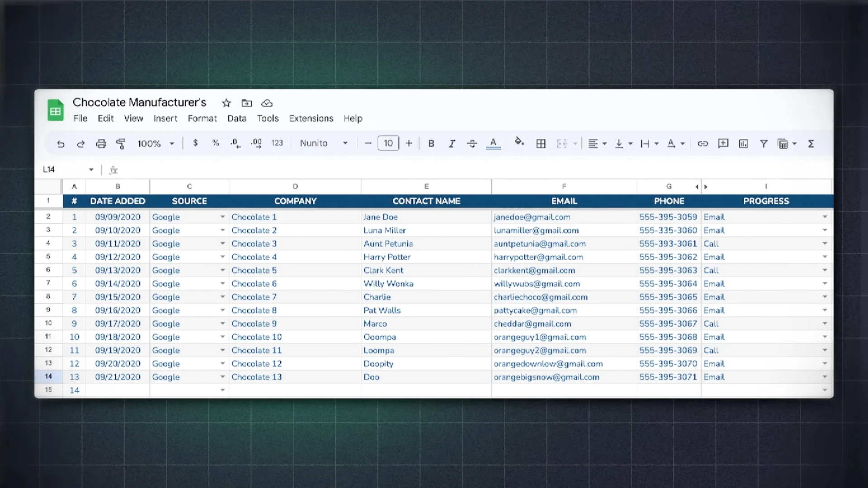Click the Insert chart icon
This screenshot has height=488, width=868.
tap(743, 144)
